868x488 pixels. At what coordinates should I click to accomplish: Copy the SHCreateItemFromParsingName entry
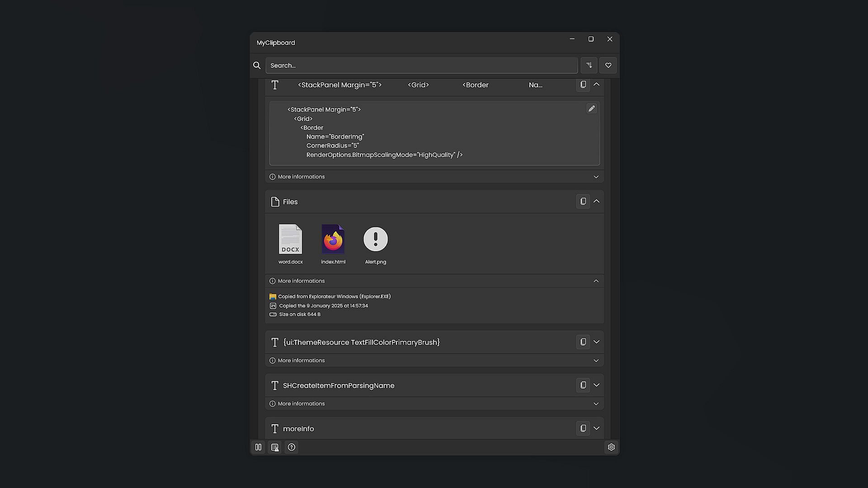(583, 385)
